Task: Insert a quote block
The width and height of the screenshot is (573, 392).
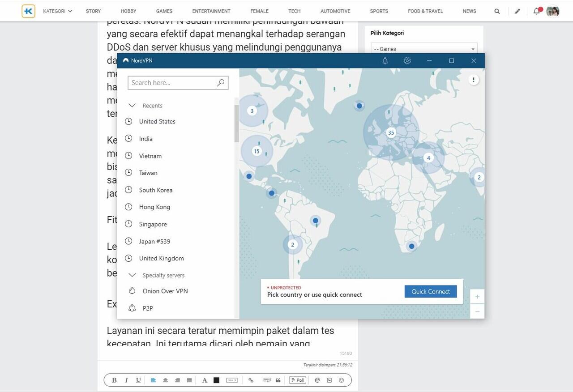Action: (x=278, y=380)
